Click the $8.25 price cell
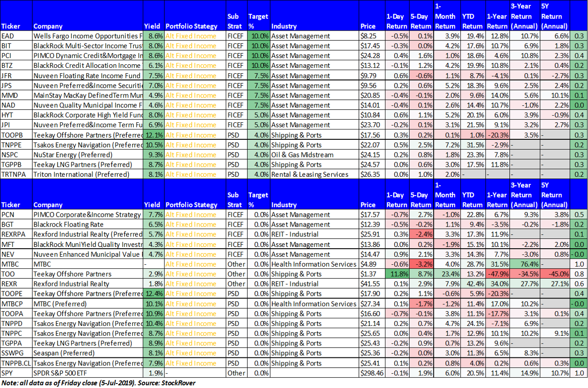588x388 pixels. point(371,36)
